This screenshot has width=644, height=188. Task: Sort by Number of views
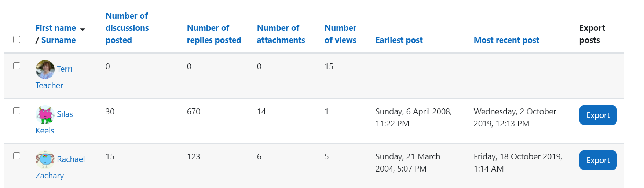(340, 34)
